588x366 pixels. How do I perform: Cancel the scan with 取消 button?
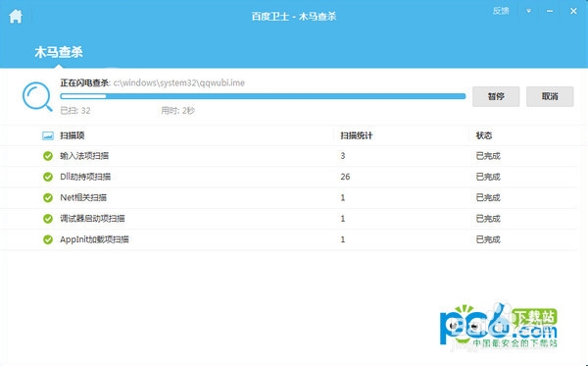point(550,96)
